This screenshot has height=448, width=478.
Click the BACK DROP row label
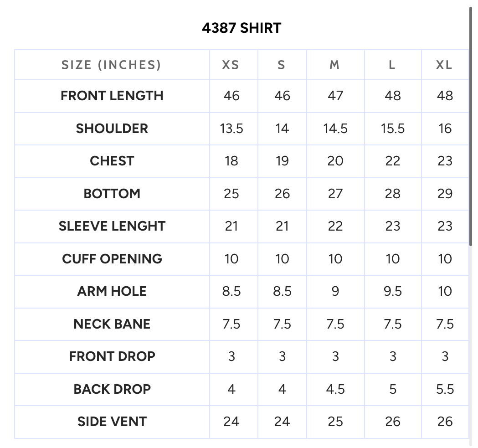point(112,389)
